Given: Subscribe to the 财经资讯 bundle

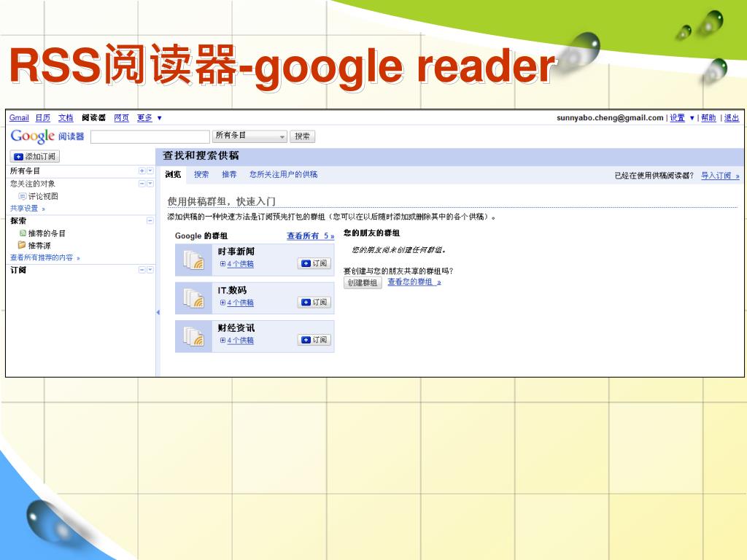Looking at the screenshot, I should 314,340.
